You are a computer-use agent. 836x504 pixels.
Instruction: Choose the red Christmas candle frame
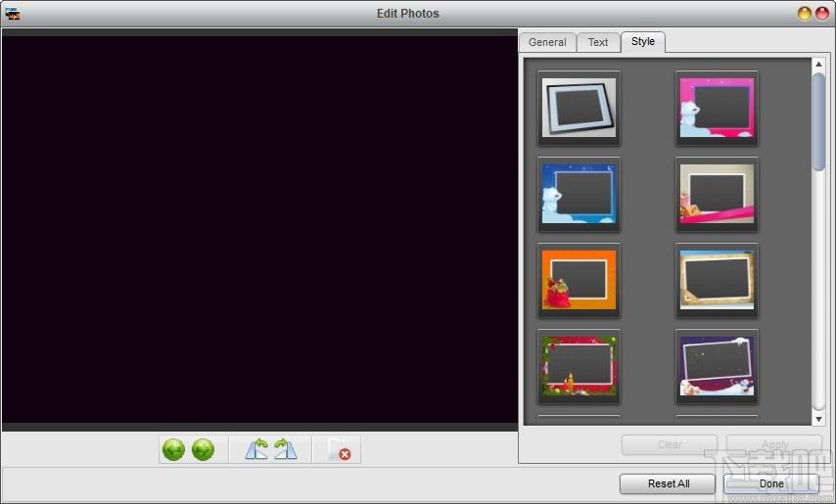579,367
